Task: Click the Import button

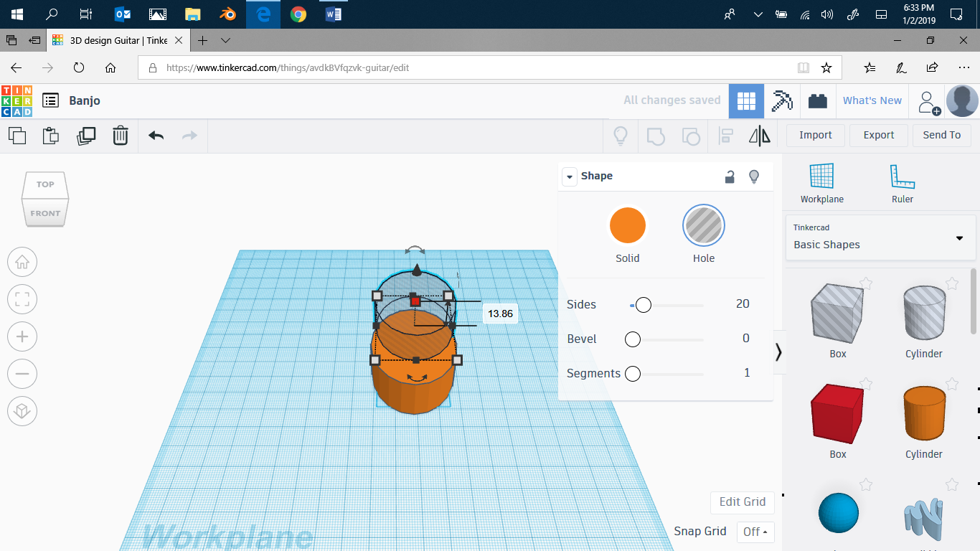Action: click(816, 135)
